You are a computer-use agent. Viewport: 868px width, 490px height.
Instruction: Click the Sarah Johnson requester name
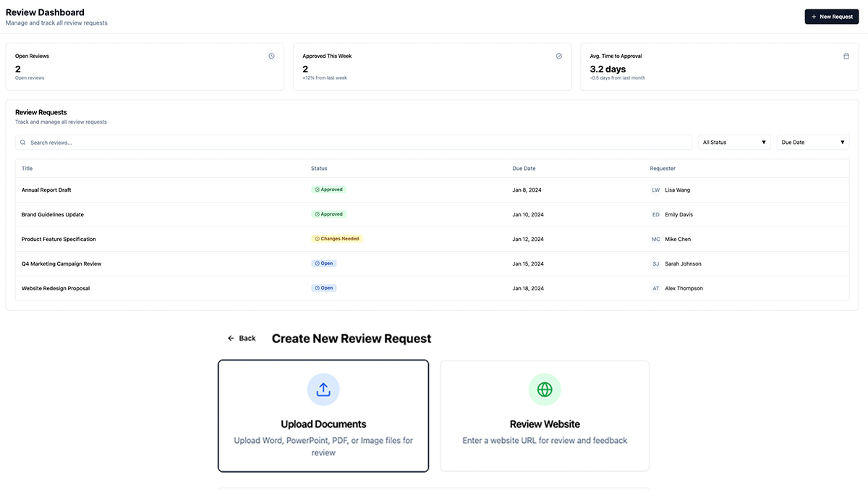tap(684, 264)
